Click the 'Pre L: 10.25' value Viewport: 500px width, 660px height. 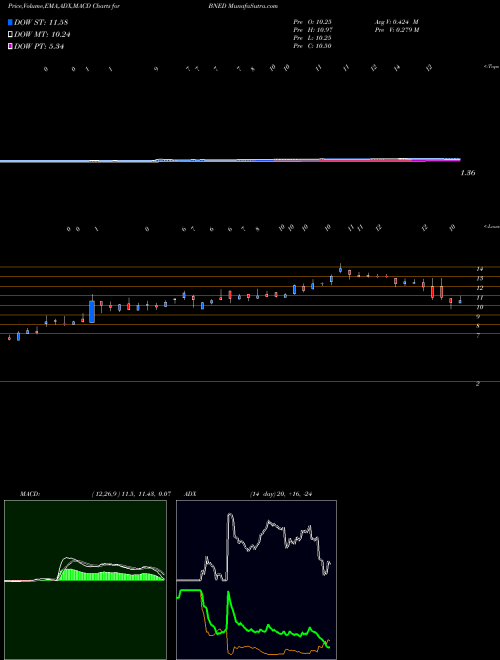click(312, 38)
